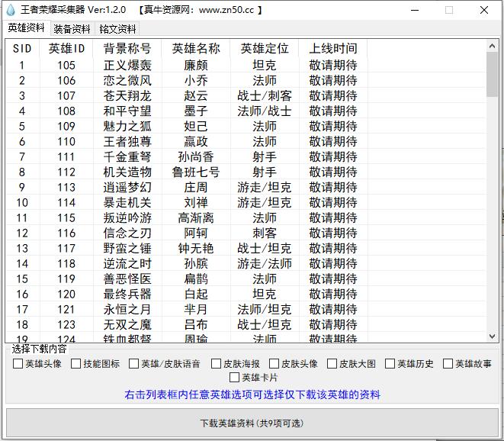
Task: Click the title 苍天翔龙
Action: tap(127, 96)
